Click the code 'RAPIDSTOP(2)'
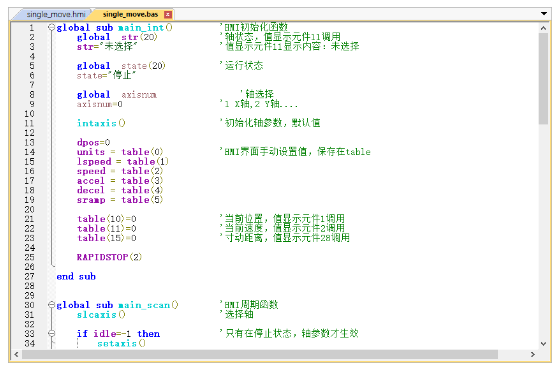The image size is (557, 368). tap(109, 257)
